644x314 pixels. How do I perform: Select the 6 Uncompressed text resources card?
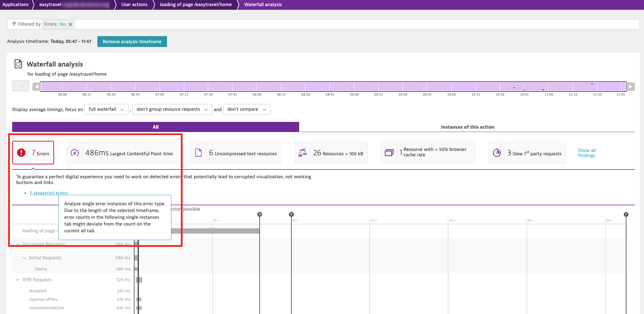tap(236, 153)
